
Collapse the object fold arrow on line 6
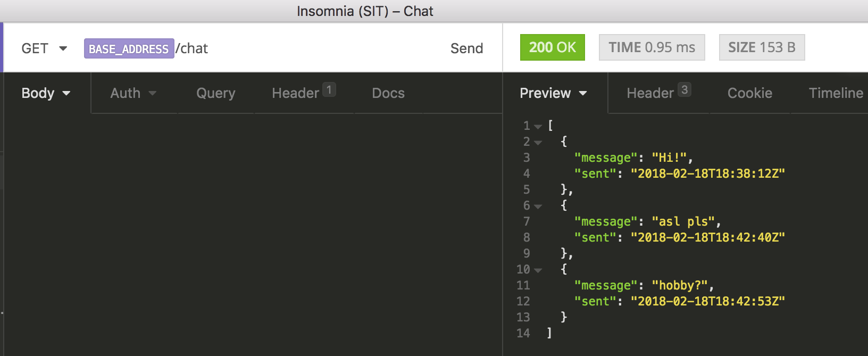pyautogui.click(x=538, y=206)
